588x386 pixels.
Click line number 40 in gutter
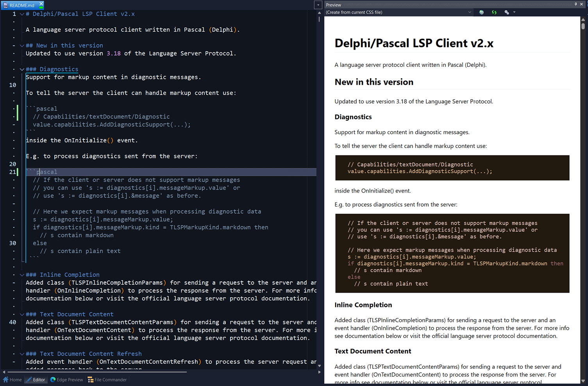13,322
